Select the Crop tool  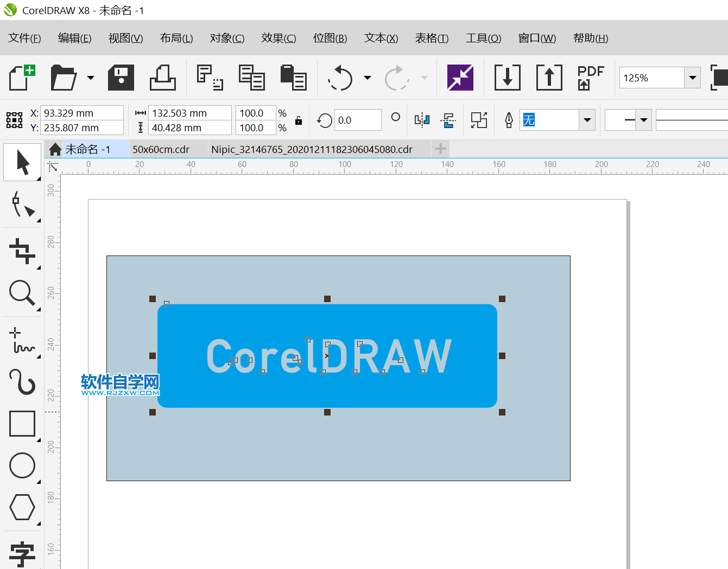pyautogui.click(x=22, y=251)
